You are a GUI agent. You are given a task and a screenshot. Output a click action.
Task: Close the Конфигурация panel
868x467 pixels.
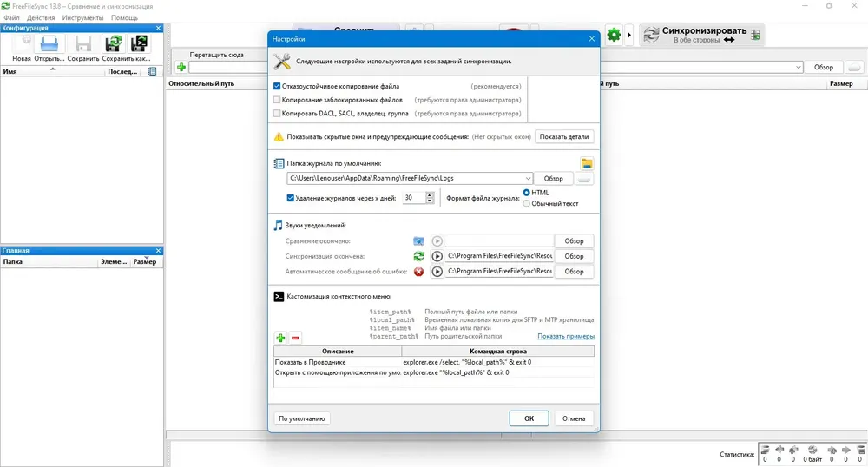158,29
